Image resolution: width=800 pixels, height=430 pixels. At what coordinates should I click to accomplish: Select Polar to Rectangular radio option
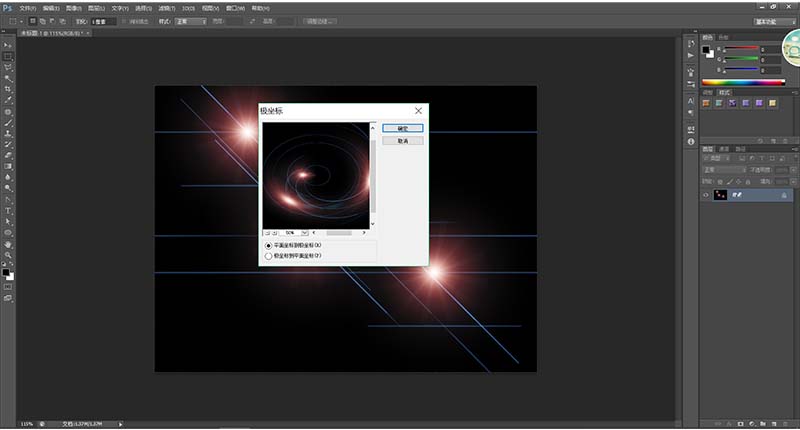point(267,256)
